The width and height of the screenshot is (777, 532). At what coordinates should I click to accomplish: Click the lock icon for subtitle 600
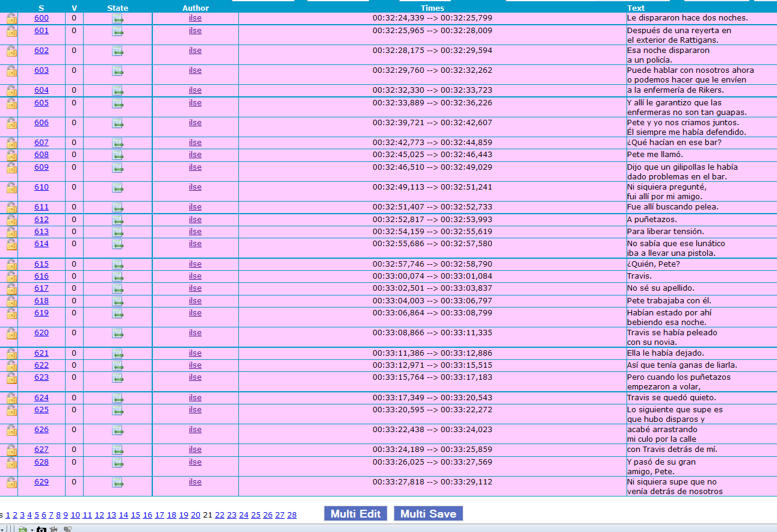[x=11, y=19]
